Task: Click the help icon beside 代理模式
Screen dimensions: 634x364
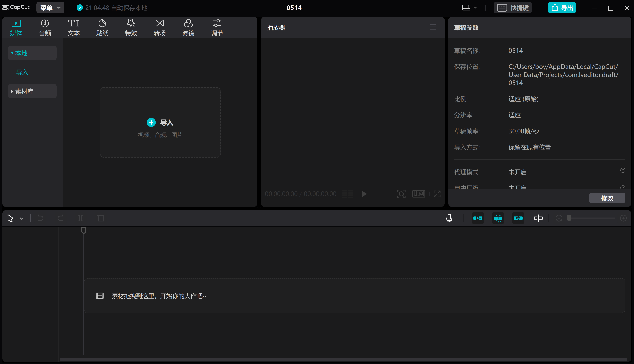Action: tap(623, 171)
